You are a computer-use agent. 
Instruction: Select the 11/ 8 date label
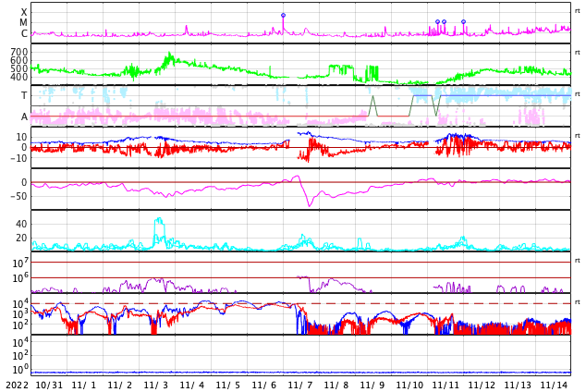336,386
